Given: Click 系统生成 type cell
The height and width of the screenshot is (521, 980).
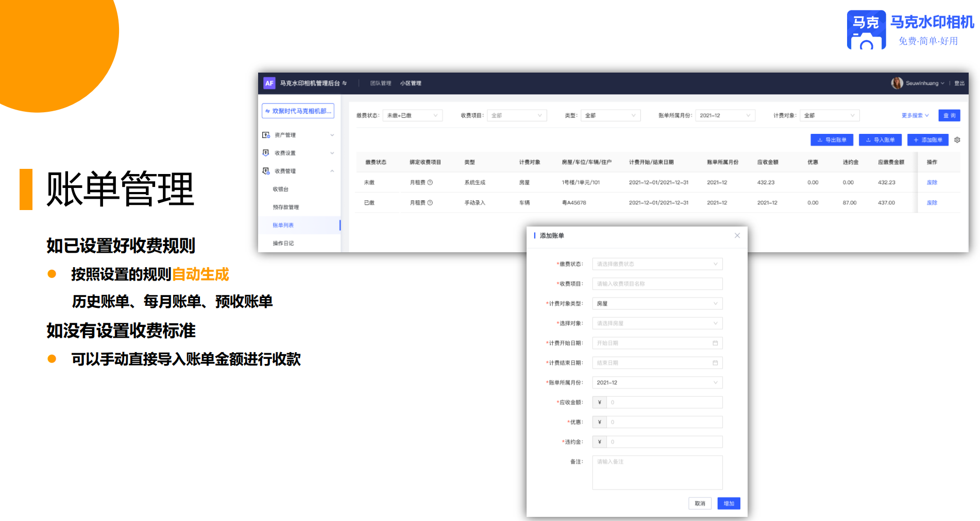Looking at the screenshot, I should (475, 182).
